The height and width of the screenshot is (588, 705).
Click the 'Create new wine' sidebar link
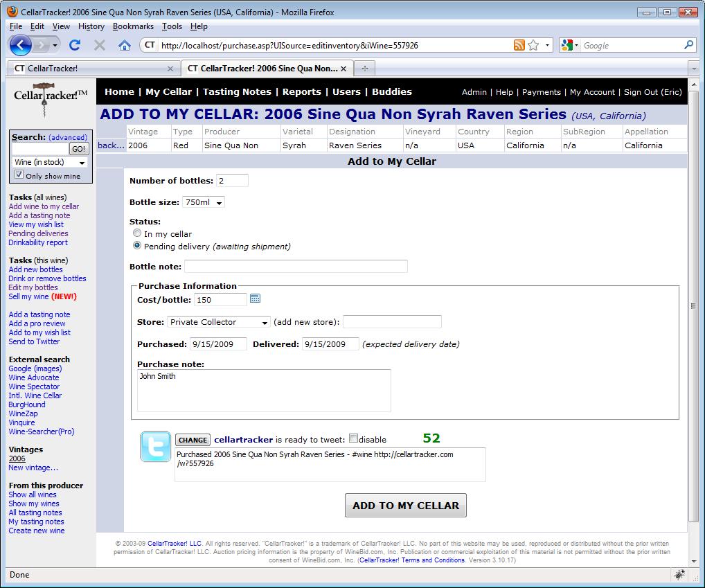tap(37, 531)
